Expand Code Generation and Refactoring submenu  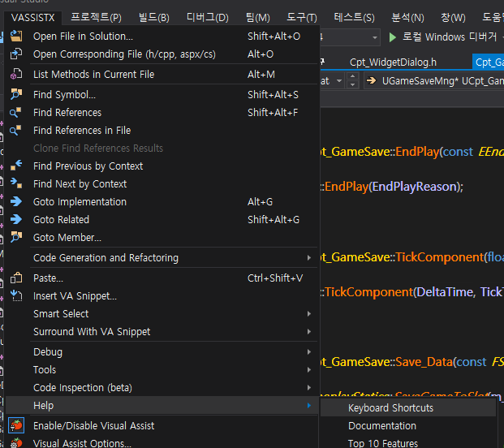(162, 258)
